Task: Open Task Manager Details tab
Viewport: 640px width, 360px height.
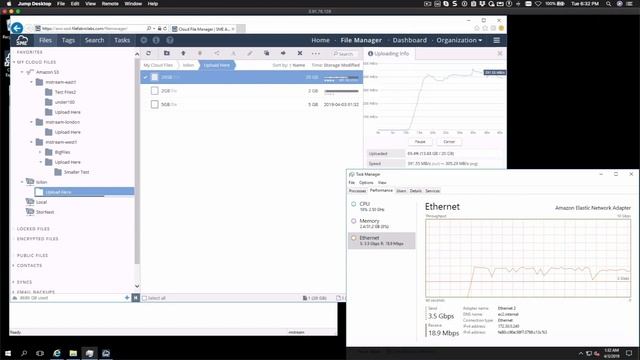Action: (x=416, y=191)
